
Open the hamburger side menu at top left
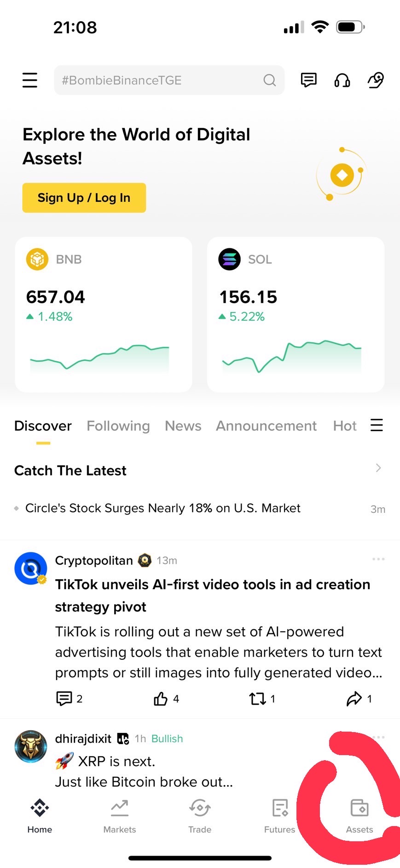click(x=30, y=80)
